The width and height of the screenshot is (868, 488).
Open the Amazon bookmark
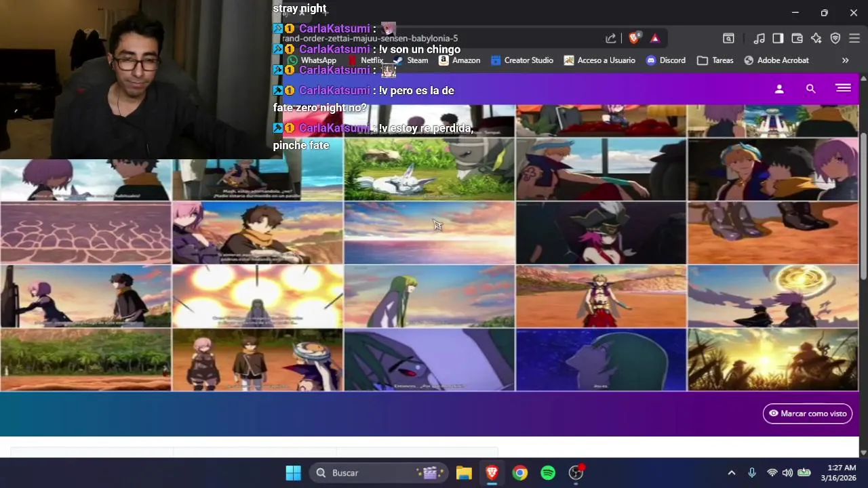(x=459, y=60)
